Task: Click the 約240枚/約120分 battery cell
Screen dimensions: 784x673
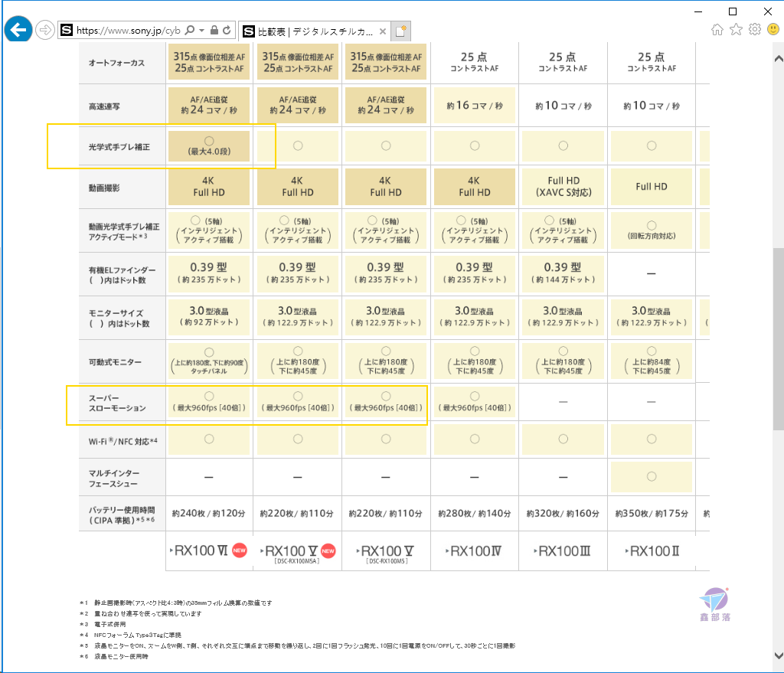Action: click(208, 514)
